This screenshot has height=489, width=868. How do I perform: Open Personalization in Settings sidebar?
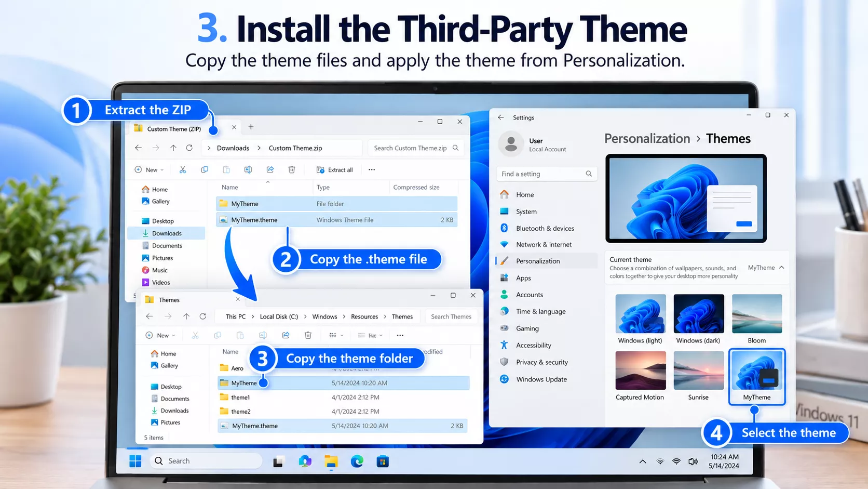pos(547,261)
